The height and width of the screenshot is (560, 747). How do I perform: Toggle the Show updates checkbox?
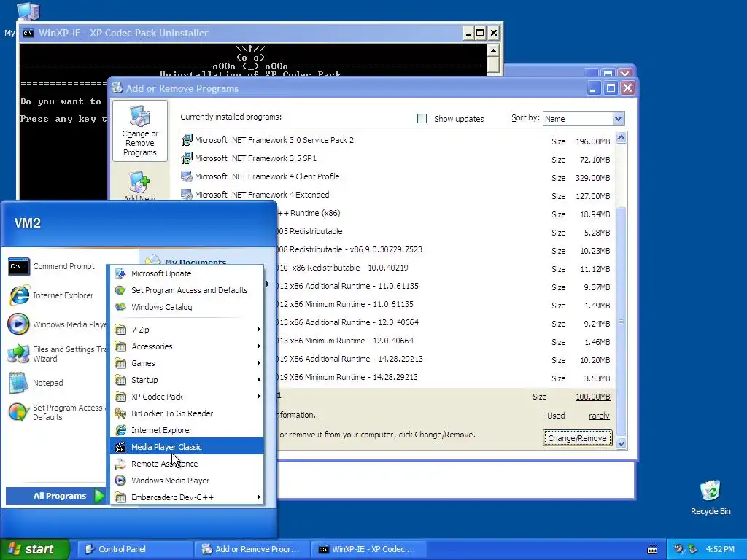point(422,119)
